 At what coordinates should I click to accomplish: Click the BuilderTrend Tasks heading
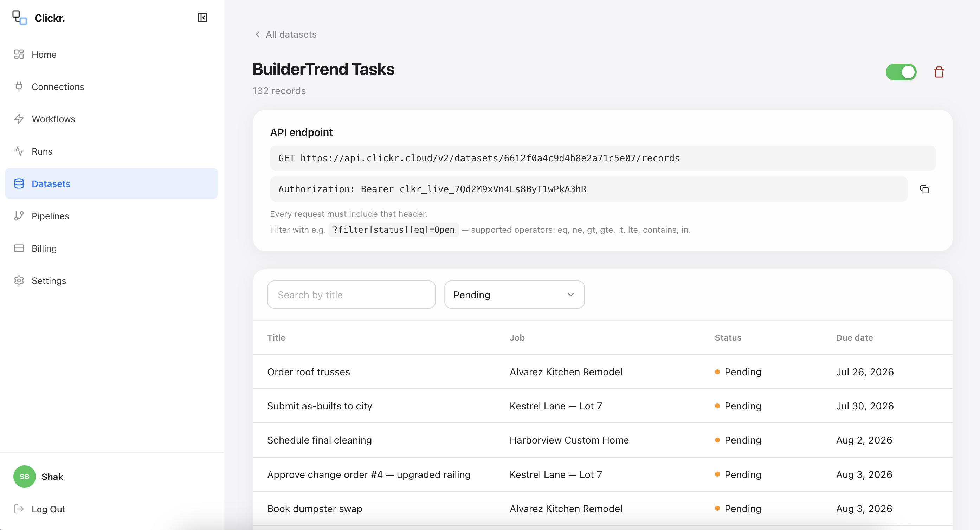(323, 69)
